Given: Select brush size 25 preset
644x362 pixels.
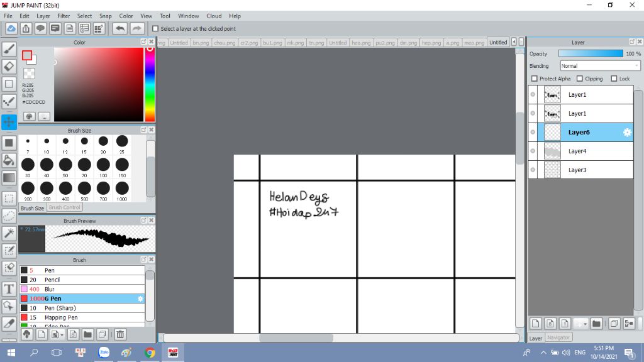Looking at the screenshot, I should (x=122, y=144).
